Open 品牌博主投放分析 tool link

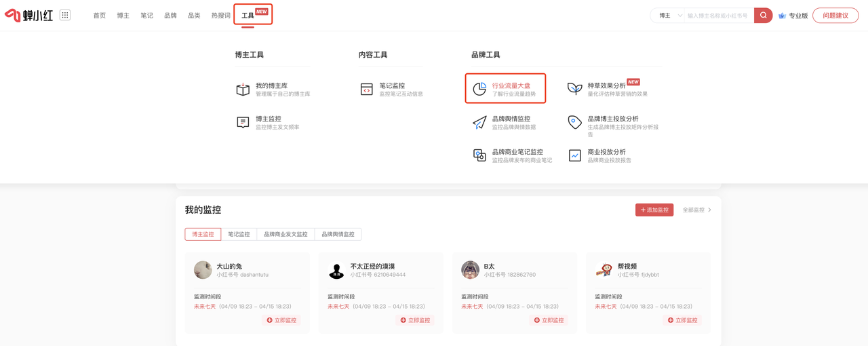[613, 119]
